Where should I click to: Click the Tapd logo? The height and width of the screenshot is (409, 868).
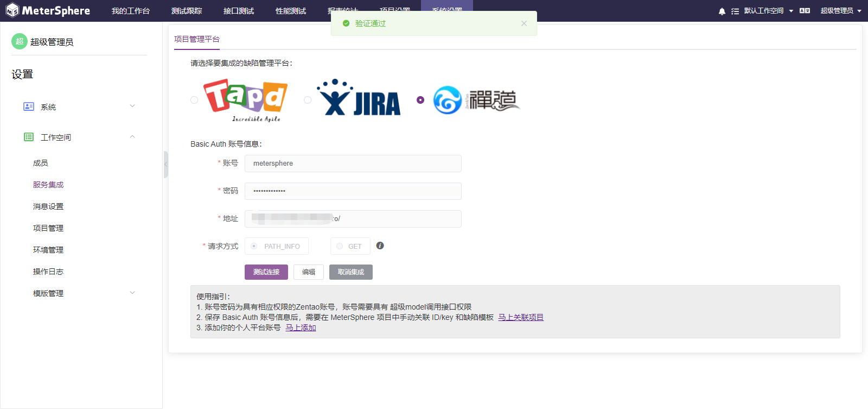pos(245,100)
